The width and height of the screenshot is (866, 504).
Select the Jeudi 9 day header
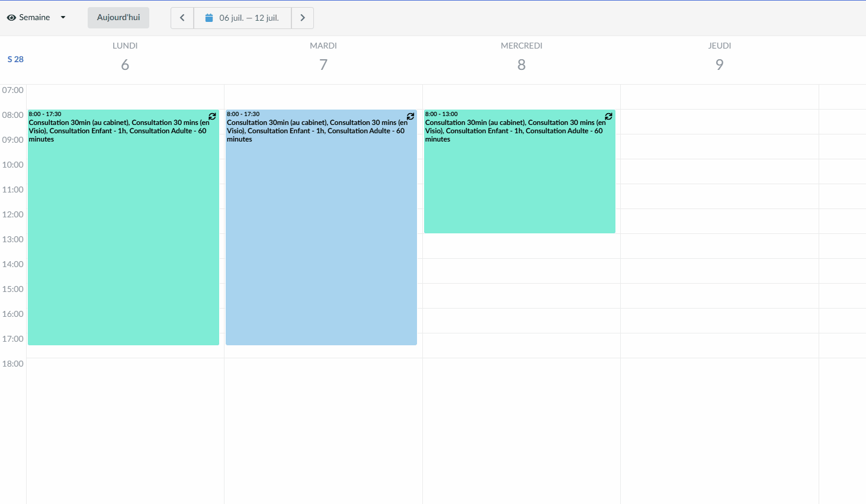click(x=720, y=57)
